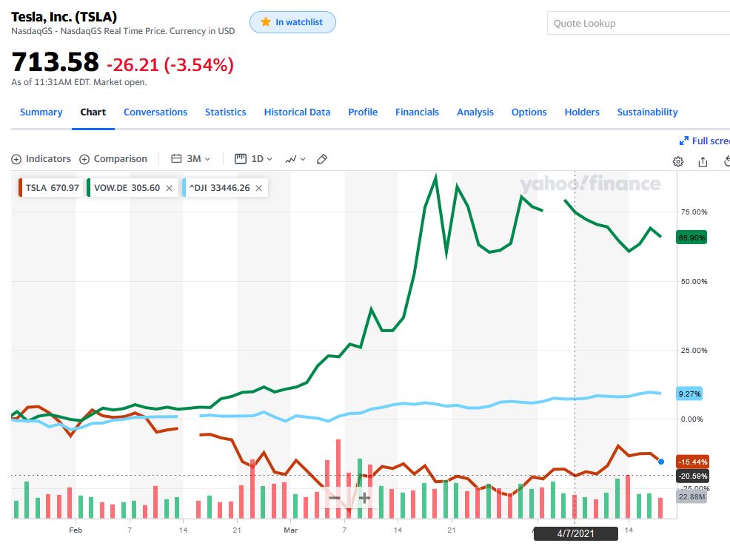Remove the ^DJI comparison

pos(258,188)
